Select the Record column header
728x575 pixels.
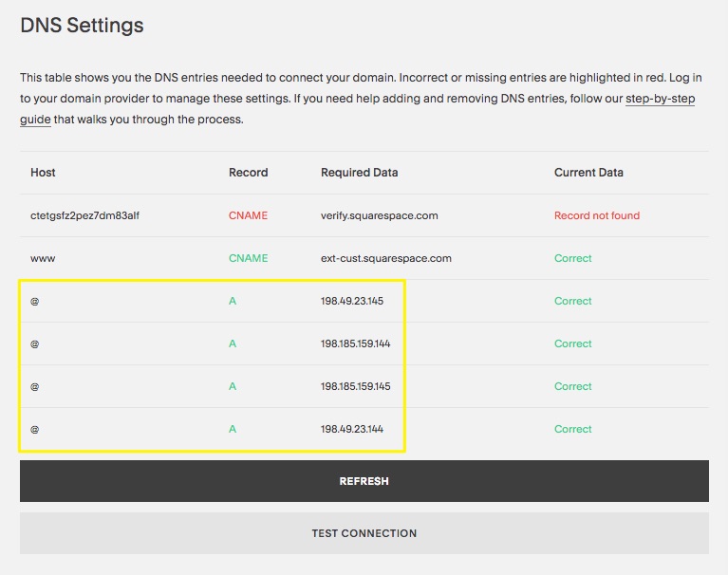248,173
